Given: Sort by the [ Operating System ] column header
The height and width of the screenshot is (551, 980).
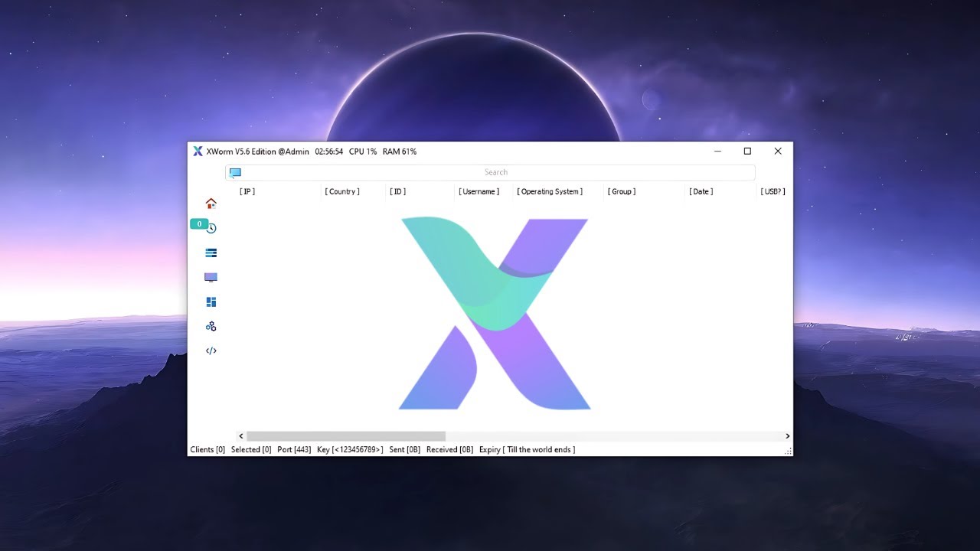Looking at the screenshot, I should click(550, 191).
